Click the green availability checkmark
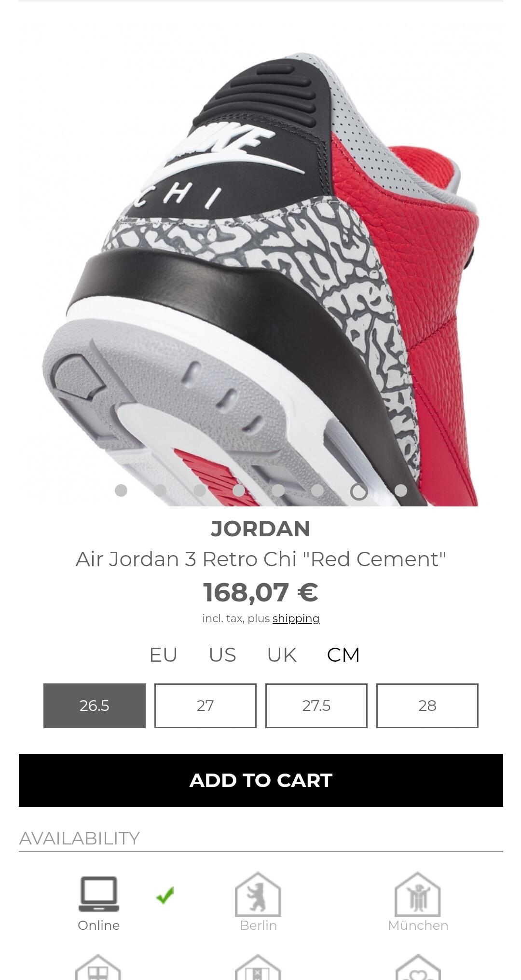The height and width of the screenshot is (980, 521). click(165, 895)
